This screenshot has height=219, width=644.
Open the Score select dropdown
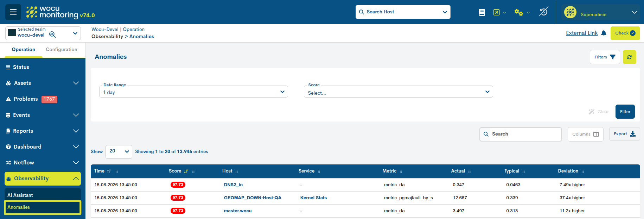point(398,92)
